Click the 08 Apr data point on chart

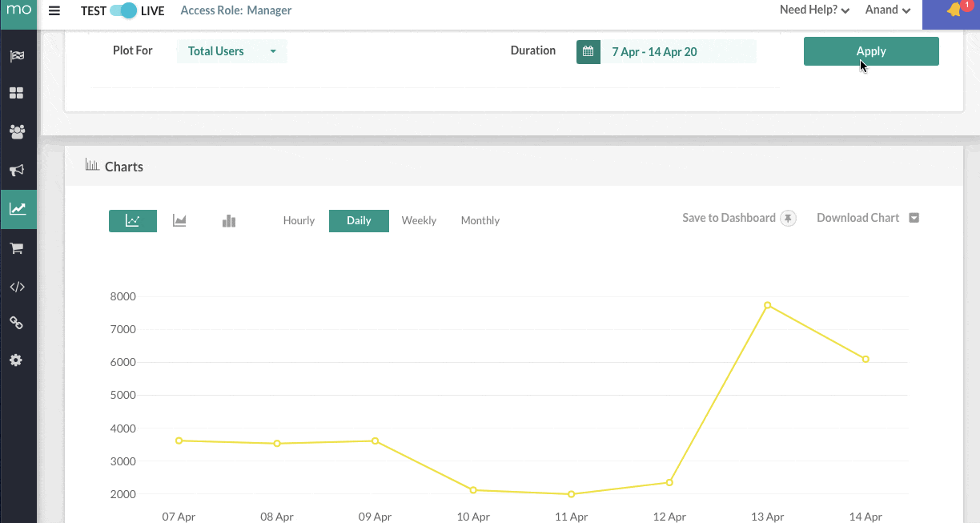277,444
